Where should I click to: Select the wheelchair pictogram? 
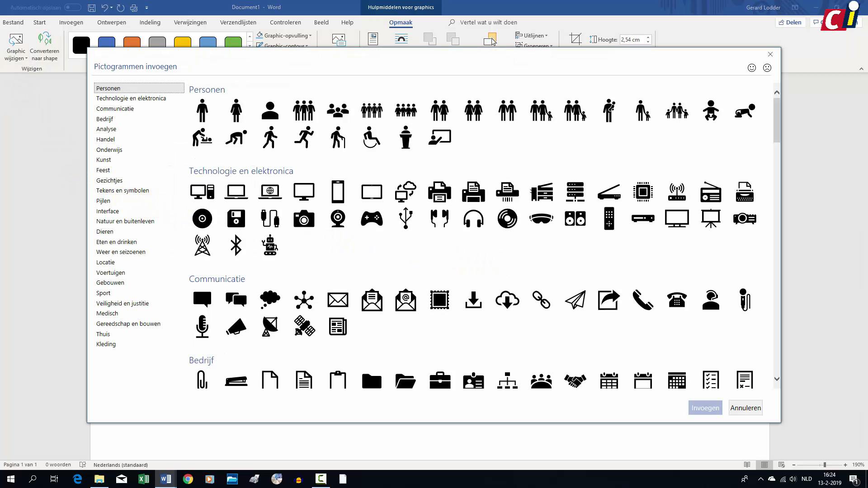coord(372,137)
